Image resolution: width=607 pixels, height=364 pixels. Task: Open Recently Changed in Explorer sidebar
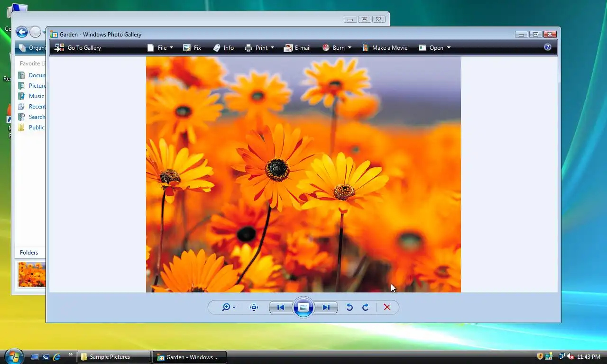37,106
